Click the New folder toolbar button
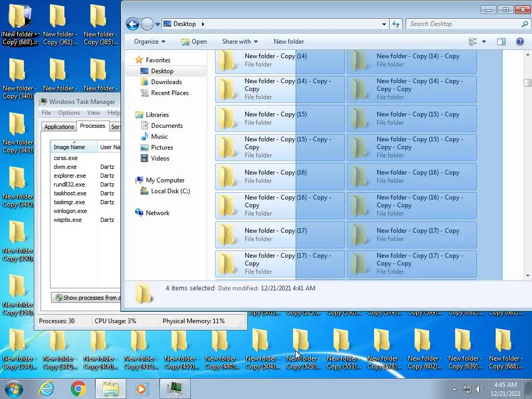 pyautogui.click(x=289, y=42)
